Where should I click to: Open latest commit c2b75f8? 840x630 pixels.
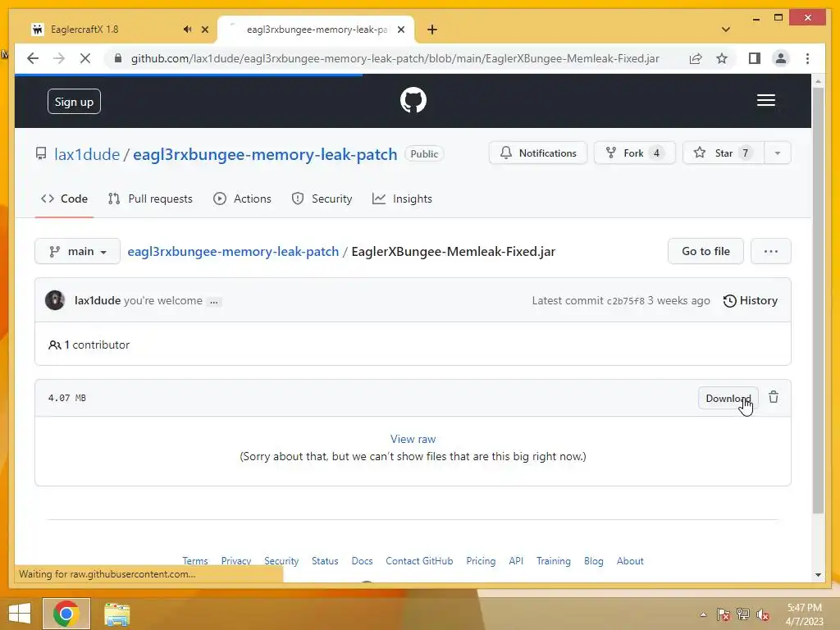(625, 301)
